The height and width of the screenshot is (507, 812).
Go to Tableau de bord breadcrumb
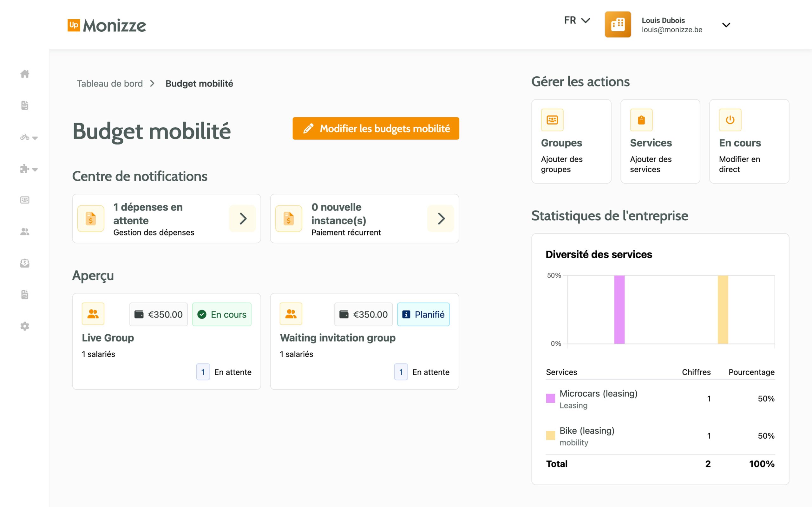(110, 83)
